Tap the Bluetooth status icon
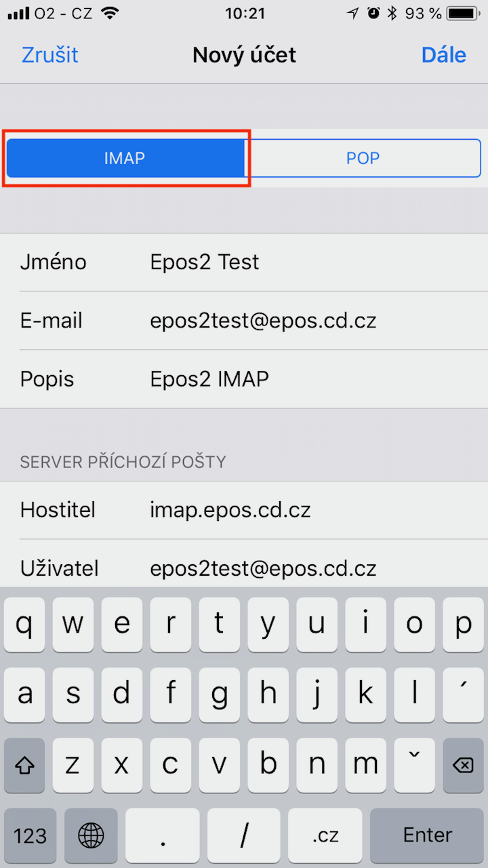The height and width of the screenshot is (868, 488). (x=392, y=14)
